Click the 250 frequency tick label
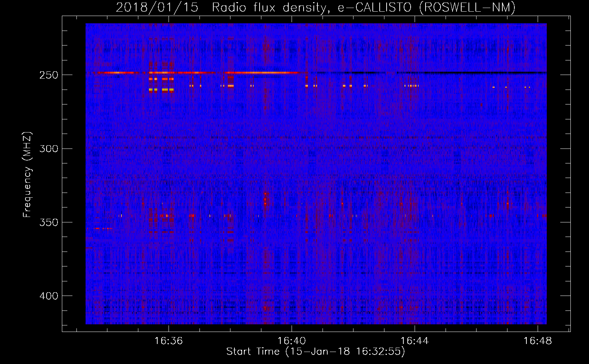Viewport: 589px width, 364px height. tap(49, 75)
